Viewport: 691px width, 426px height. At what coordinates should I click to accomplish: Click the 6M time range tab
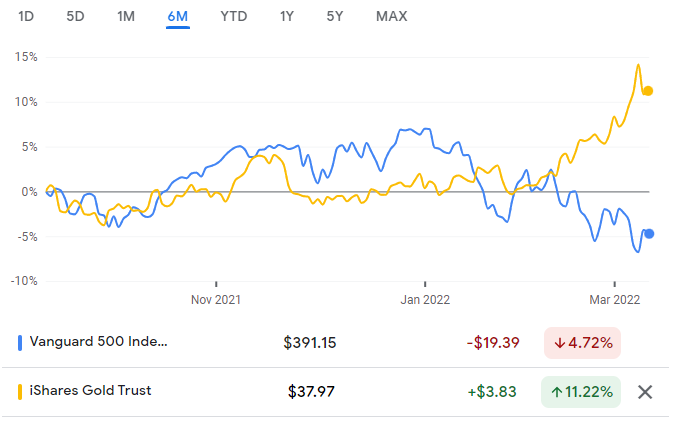point(178,16)
